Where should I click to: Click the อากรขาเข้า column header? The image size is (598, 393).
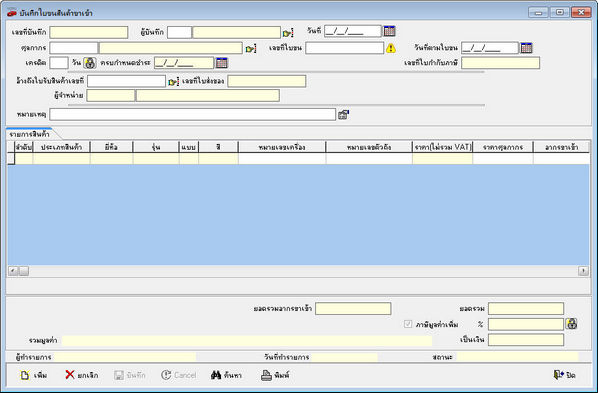point(561,147)
